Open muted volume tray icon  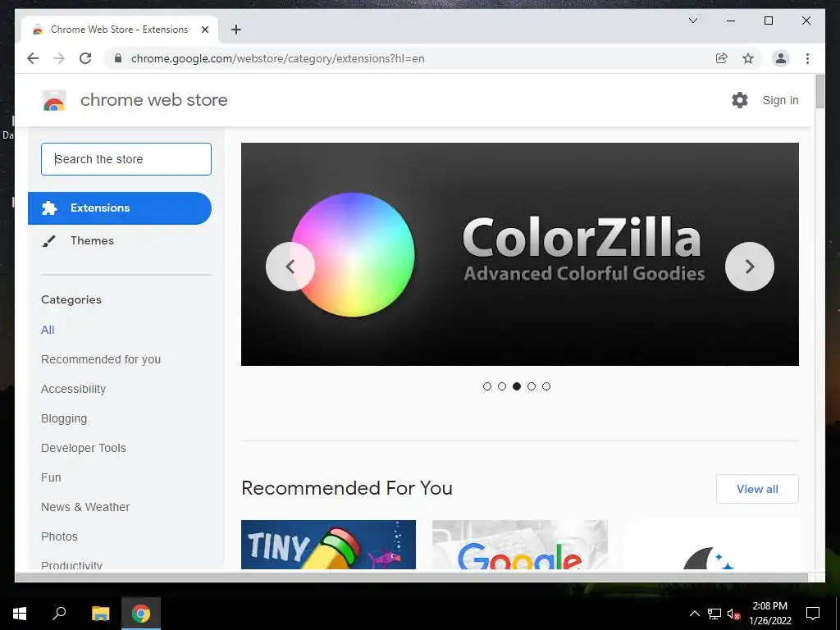click(733, 614)
